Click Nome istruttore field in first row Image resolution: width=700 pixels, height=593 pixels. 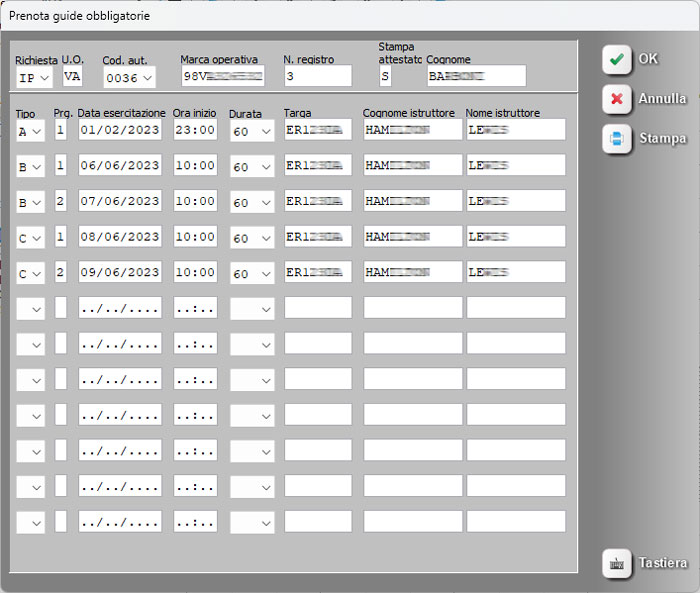(515, 130)
